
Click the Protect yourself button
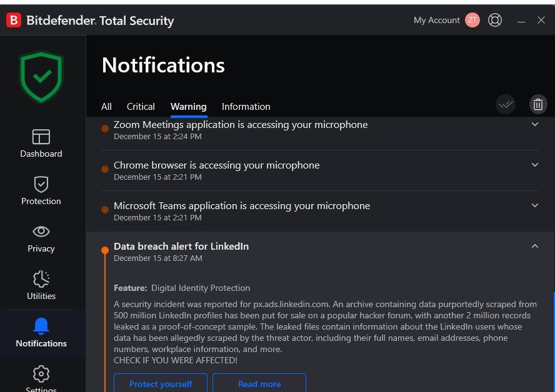coord(161,383)
